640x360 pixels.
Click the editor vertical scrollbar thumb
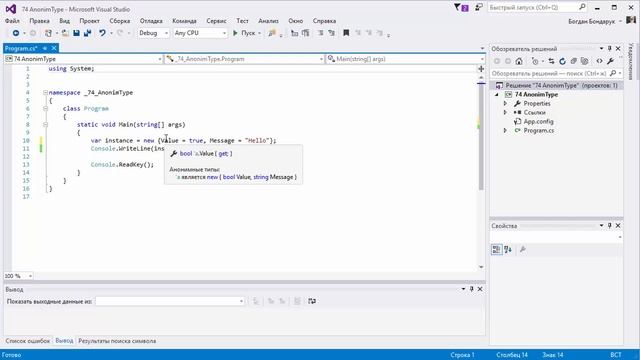481,135
